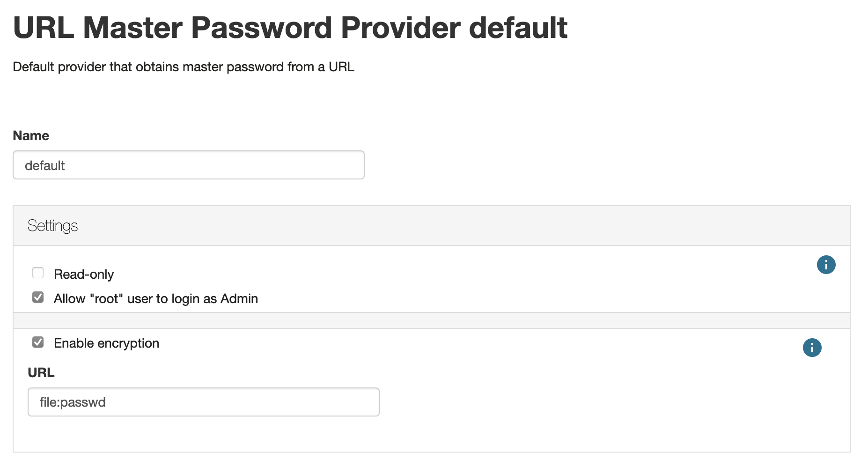Click "Allow root user to login" label
Screen dimensions: 868x461
(156, 298)
